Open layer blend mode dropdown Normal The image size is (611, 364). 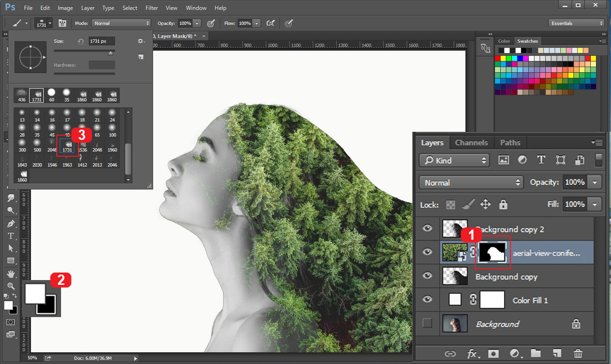(x=471, y=182)
